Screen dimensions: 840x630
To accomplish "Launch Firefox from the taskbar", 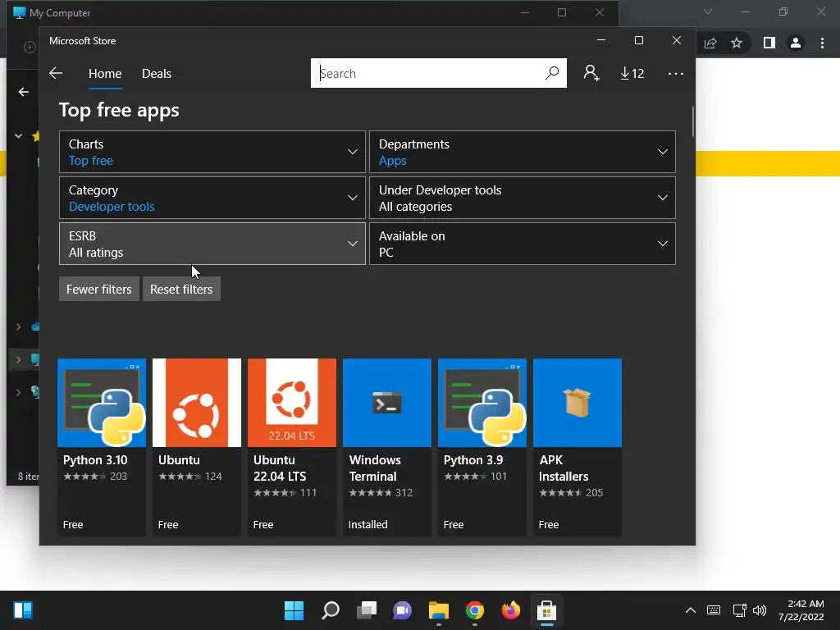I will coord(510,610).
